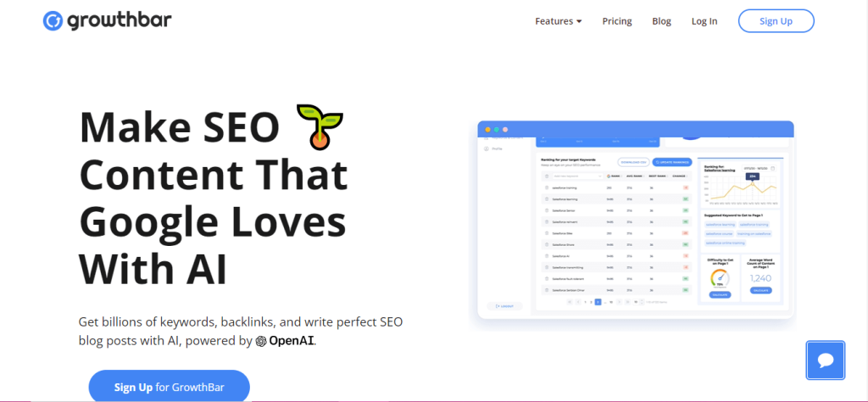Screen dimensions: 868x402
Task: Click trash icon for 'salesforce training' row
Action: pos(547,187)
